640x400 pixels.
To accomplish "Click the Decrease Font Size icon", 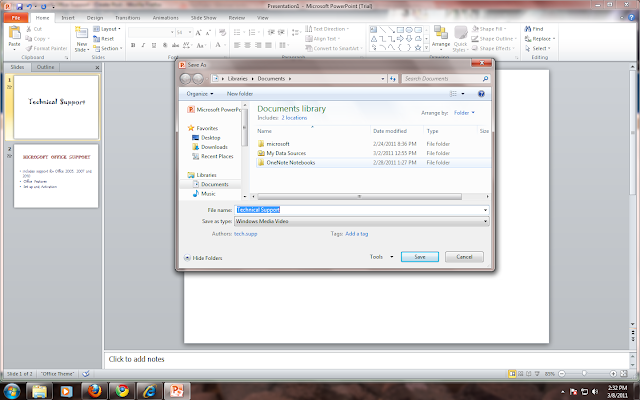I will [x=208, y=32].
